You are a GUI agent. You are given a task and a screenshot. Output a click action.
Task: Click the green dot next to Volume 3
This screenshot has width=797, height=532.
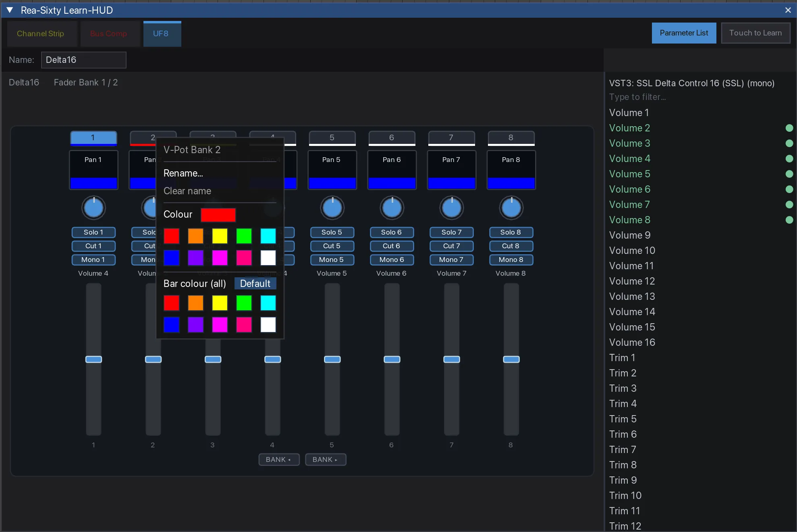pos(789,143)
